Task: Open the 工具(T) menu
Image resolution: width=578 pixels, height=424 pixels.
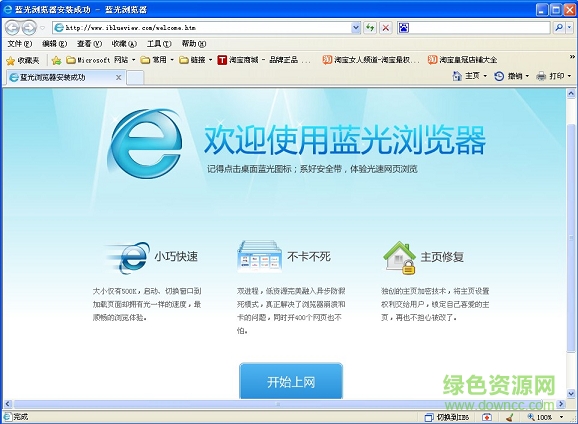Action: tap(159, 44)
